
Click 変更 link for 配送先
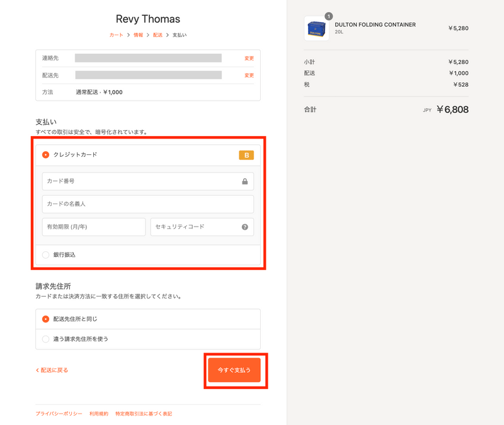coord(249,75)
